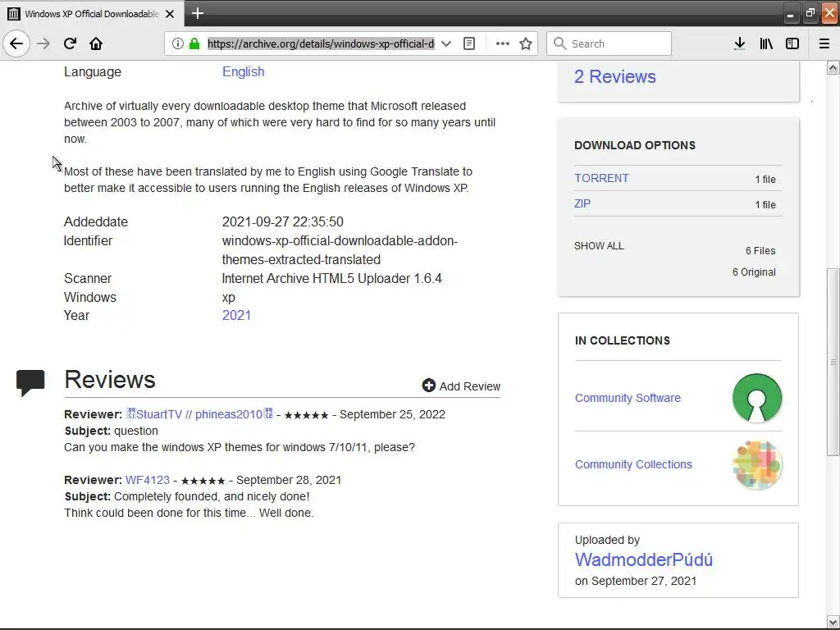This screenshot has height=630, width=840.
Task: Minimize the browser window
Action: click(x=790, y=13)
